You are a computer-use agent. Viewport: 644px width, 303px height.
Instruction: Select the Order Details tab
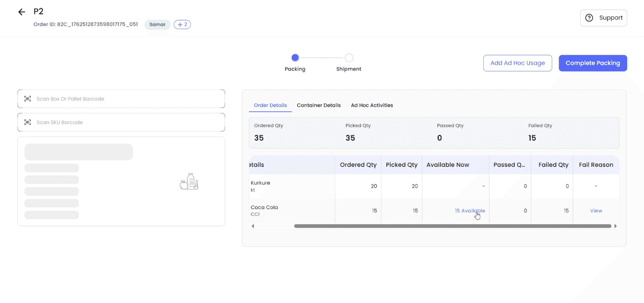pyautogui.click(x=270, y=105)
